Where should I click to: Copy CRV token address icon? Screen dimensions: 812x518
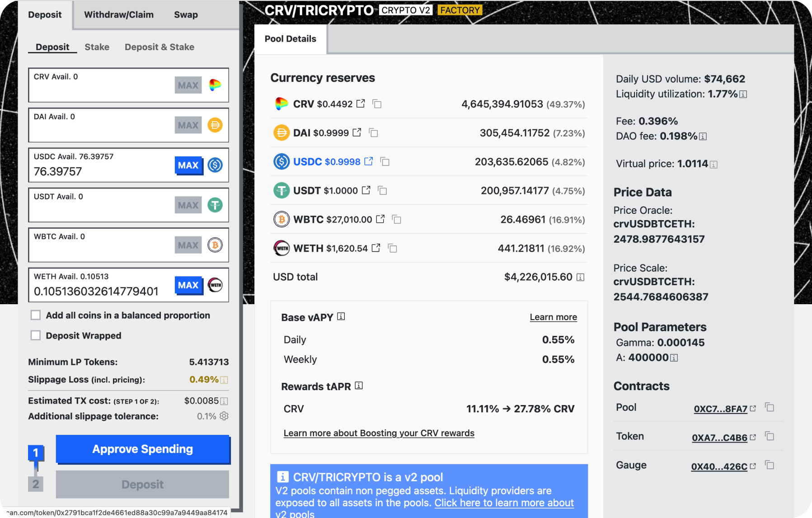pyautogui.click(x=377, y=104)
